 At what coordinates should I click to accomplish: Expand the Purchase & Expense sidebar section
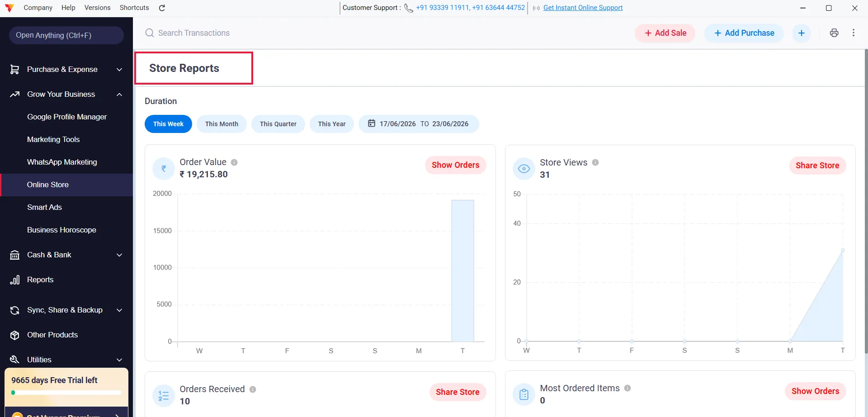(66, 69)
